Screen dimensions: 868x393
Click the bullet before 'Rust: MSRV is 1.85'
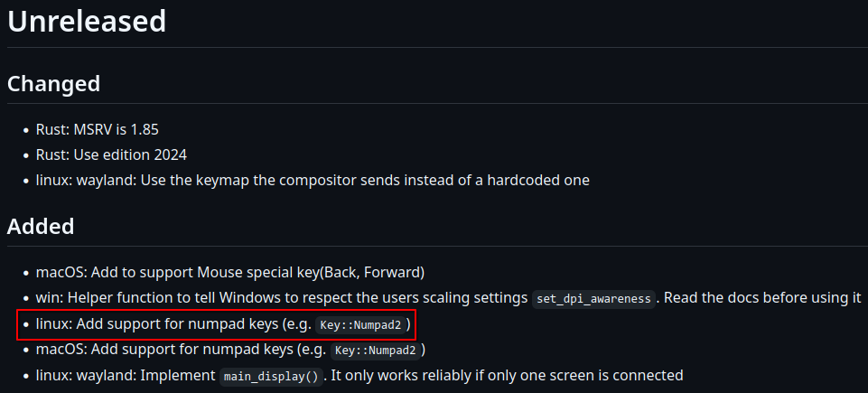coord(26,130)
